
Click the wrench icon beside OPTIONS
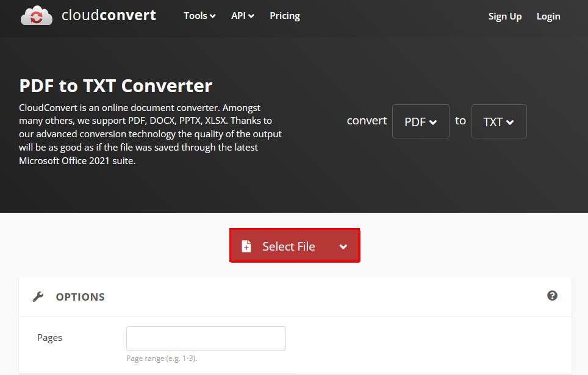pyautogui.click(x=38, y=296)
